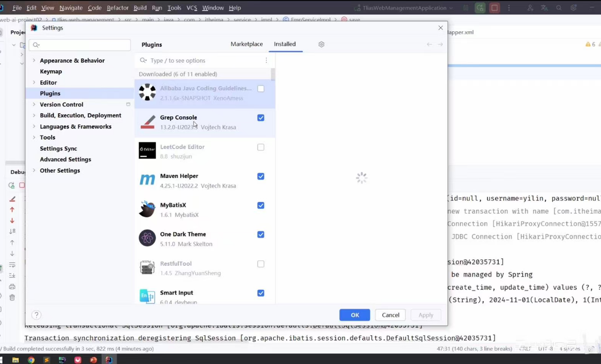Click the stop button in the main toolbar

(x=495, y=7)
